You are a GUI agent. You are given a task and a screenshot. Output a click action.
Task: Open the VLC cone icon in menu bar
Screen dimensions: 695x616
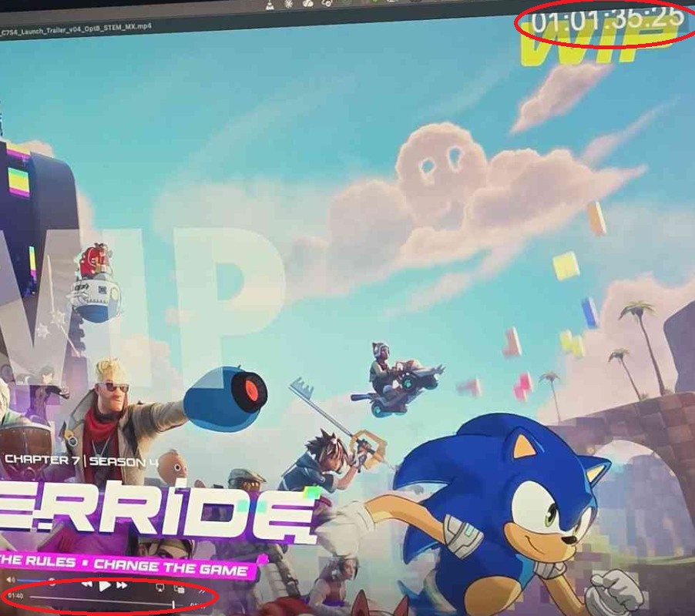[270, 5]
